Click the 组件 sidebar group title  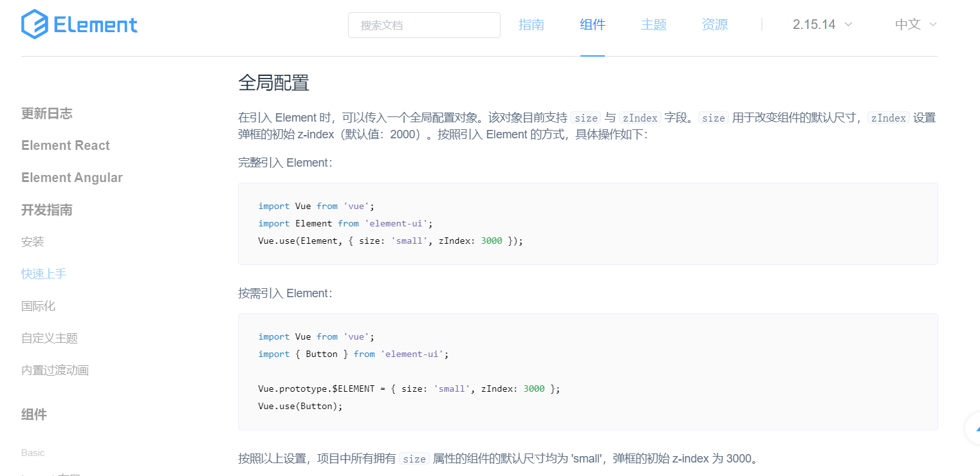pos(34,414)
